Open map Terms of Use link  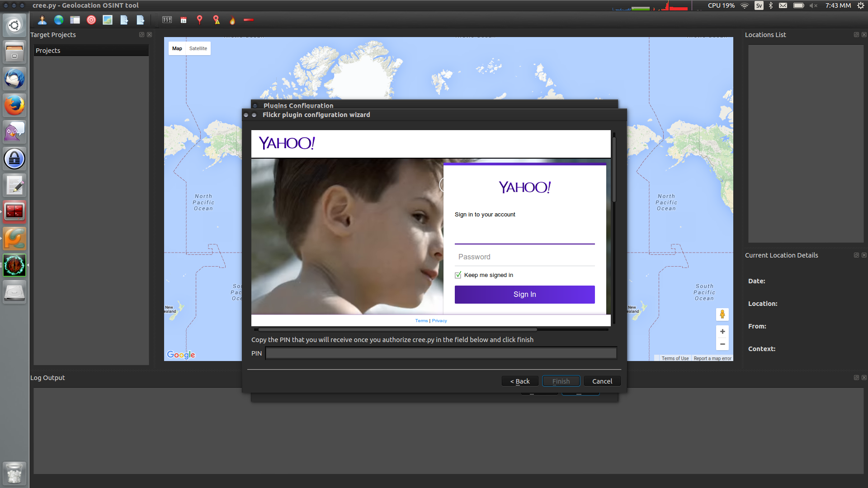(675, 358)
